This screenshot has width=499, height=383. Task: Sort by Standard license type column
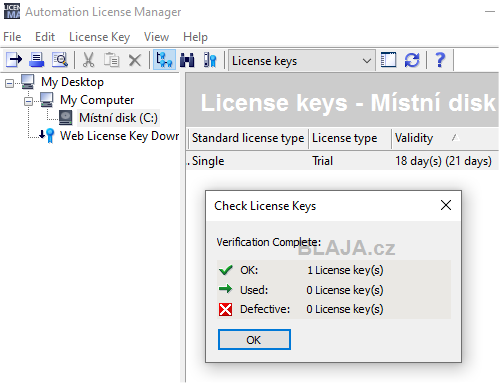point(248,138)
